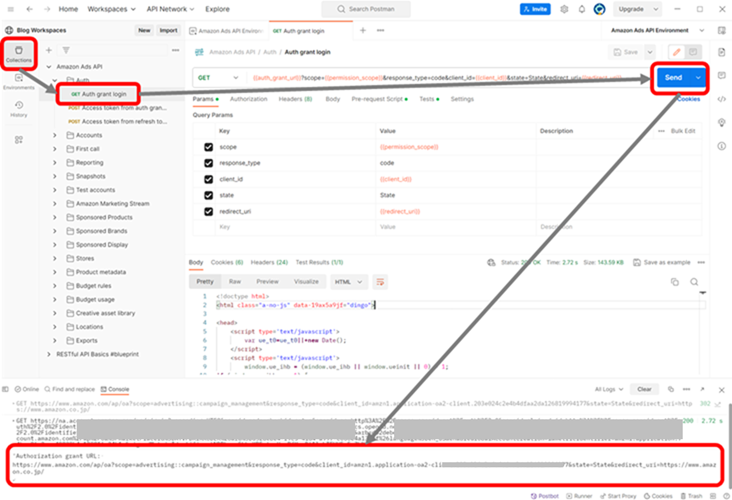Copy the response body icon
Screen dimensions: 732x500
point(675,282)
